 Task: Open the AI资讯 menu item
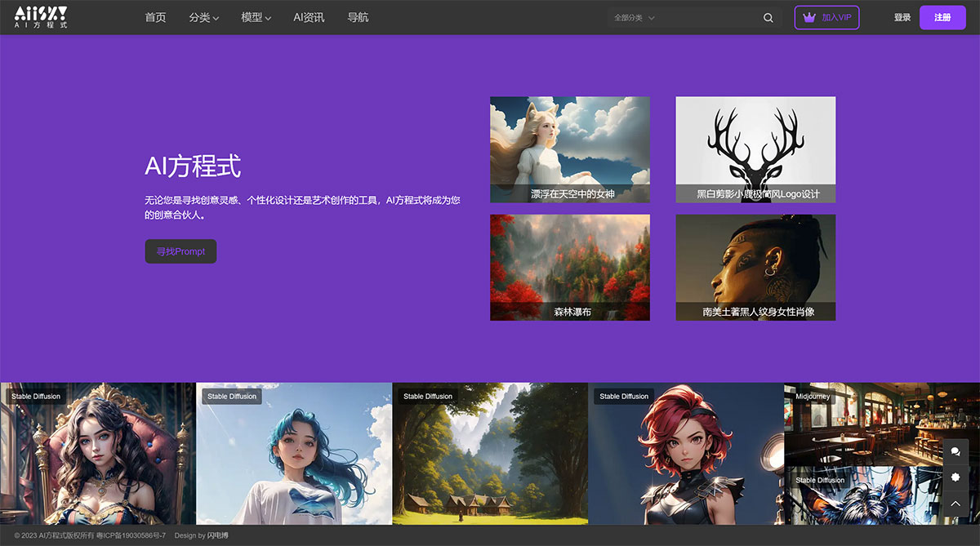(x=308, y=16)
